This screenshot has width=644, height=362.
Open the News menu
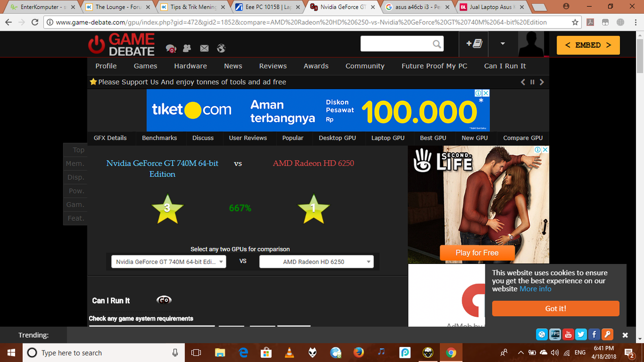pyautogui.click(x=233, y=66)
